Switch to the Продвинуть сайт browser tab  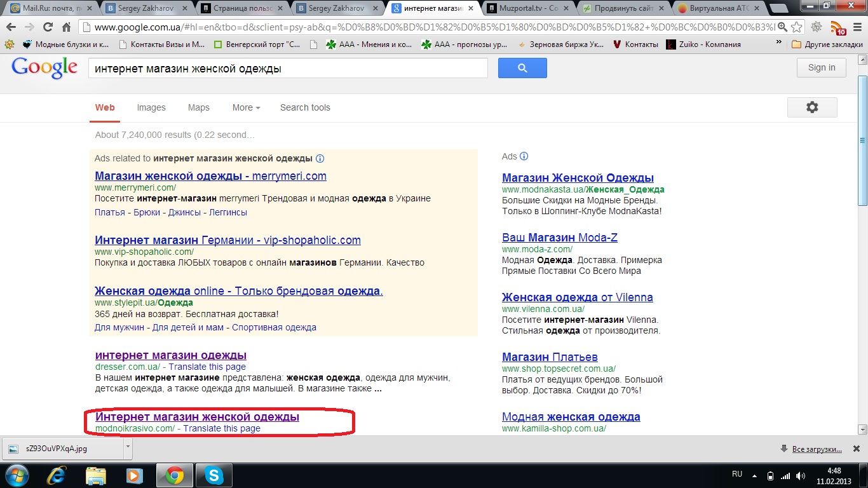pos(623,8)
